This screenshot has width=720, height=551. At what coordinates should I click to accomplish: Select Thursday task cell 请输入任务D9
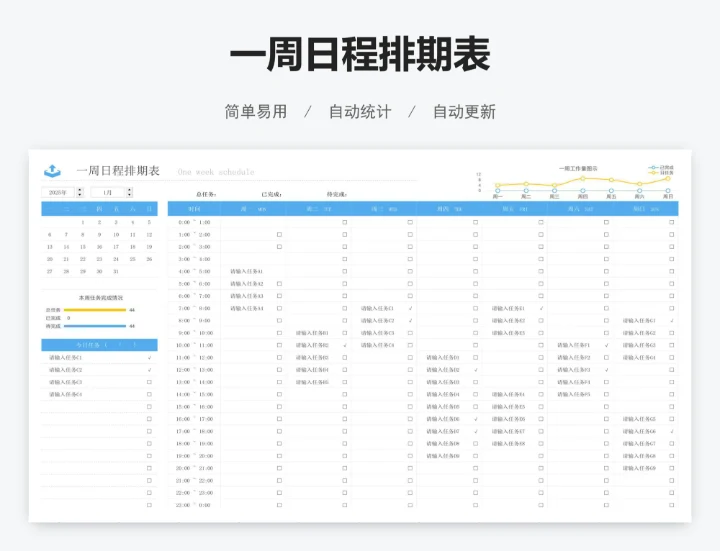443,456
